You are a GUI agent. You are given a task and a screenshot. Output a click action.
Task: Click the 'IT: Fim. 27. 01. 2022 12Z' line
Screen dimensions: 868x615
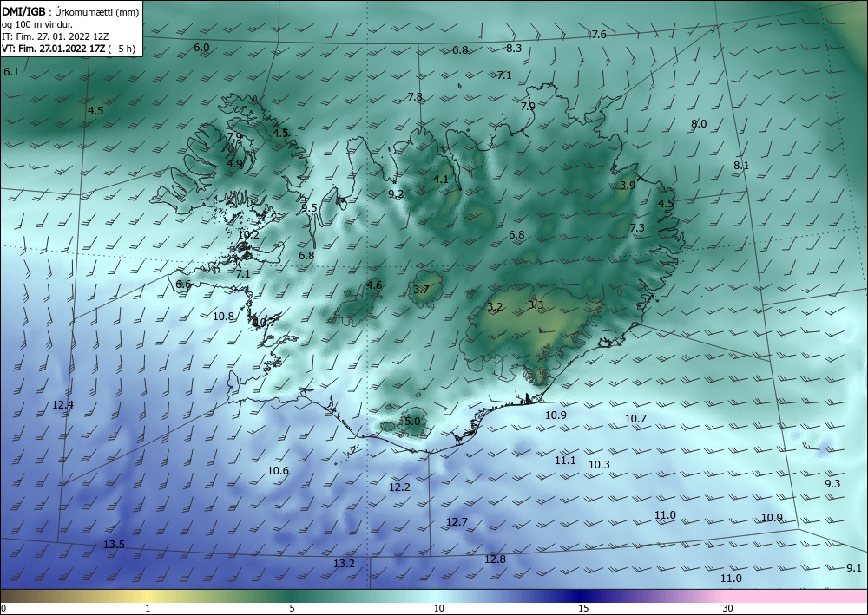(x=56, y=36)
